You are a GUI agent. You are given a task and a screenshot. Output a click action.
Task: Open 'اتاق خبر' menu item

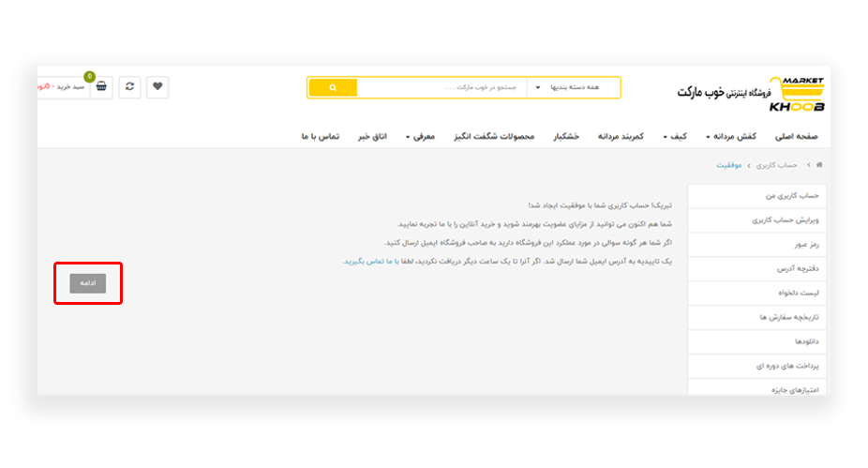[x=373, y=137]
